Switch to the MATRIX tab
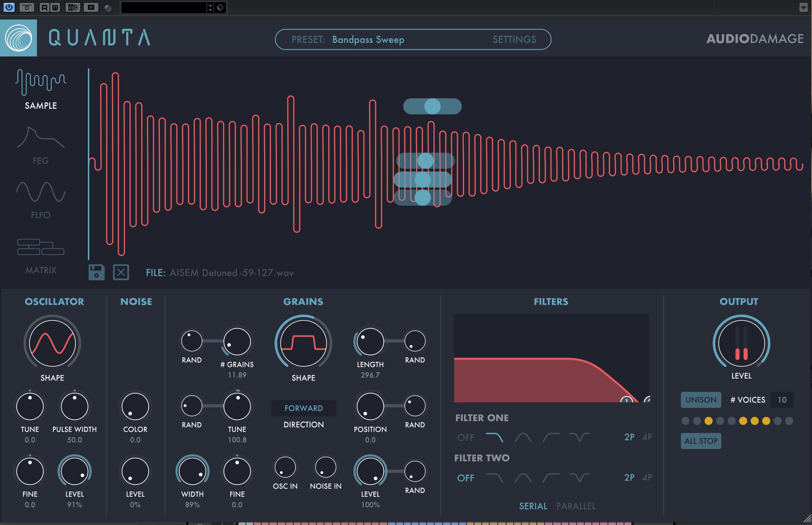 pyautogui.click(x=41, y=256)
